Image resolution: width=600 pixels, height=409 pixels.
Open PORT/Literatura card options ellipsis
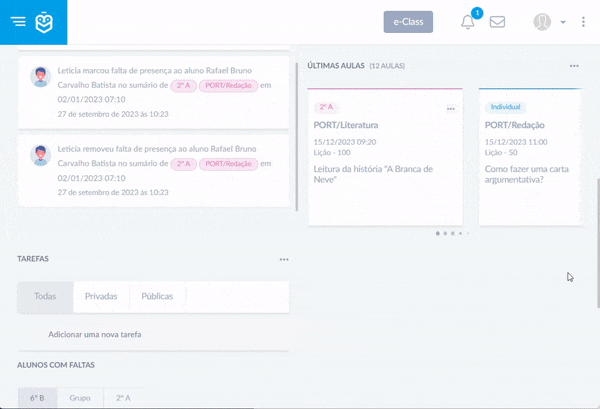pyautogui.click(x=451, y=108)
